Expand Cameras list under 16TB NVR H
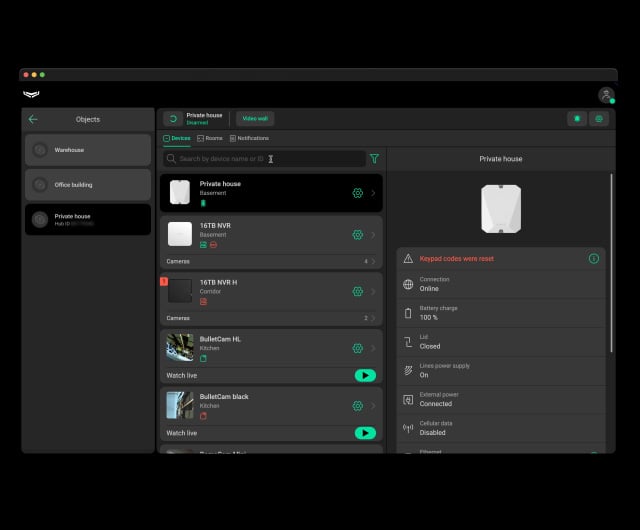Image resolution: width=640 pixels, height=530 pixels. pyautogui.click(x=373, y=318)
